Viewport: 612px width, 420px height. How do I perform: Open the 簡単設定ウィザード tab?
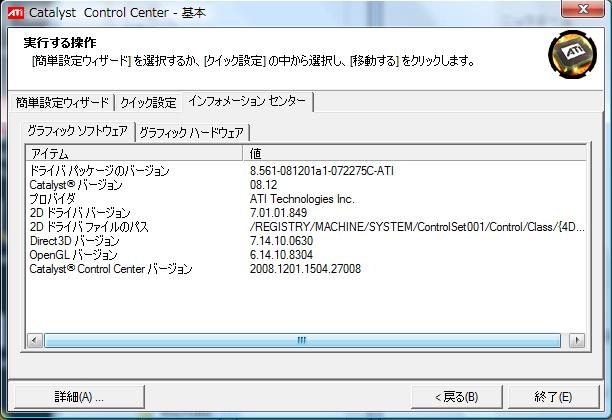pos(62,103)
